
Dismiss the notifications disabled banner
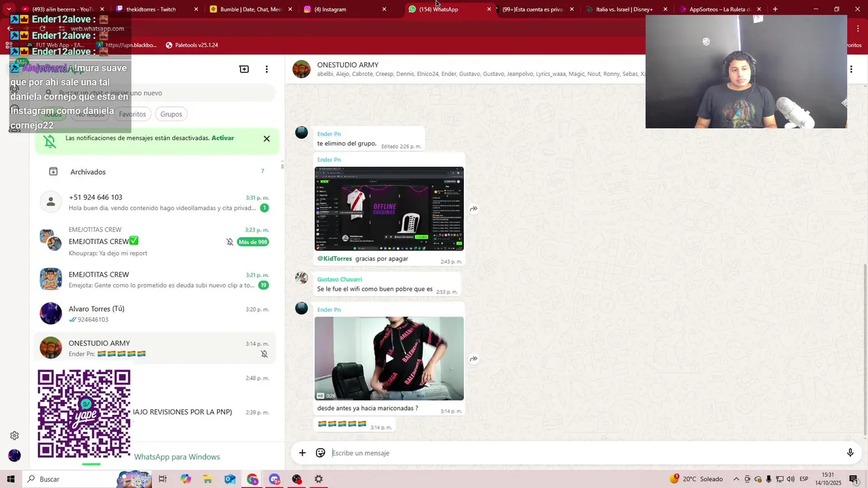(x=267, y=138)
